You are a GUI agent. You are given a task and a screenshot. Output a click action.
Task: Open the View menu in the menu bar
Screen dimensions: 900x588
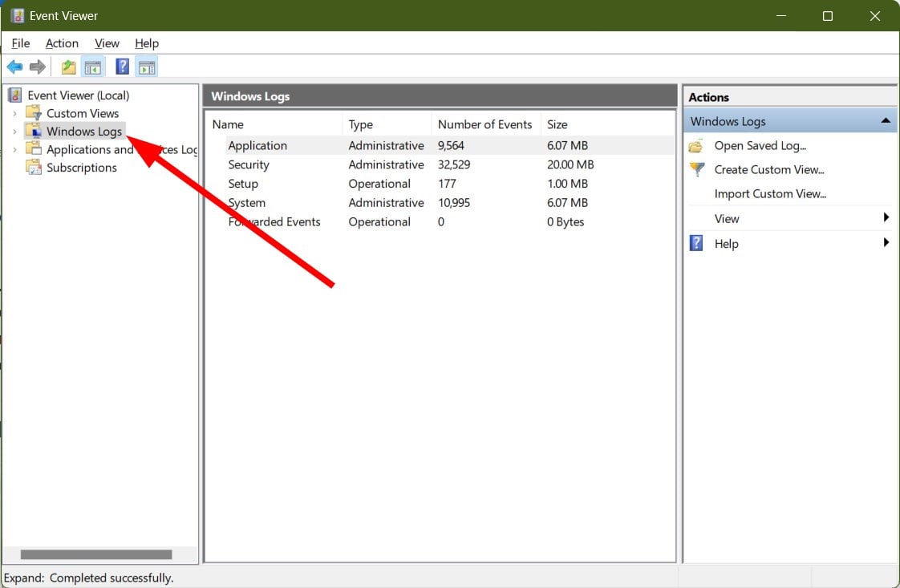107,43
